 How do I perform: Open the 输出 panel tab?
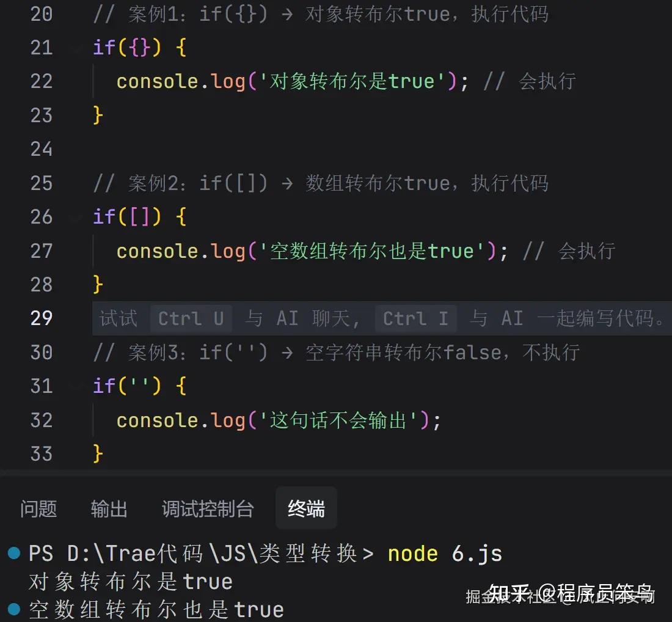tap(109, 508)
